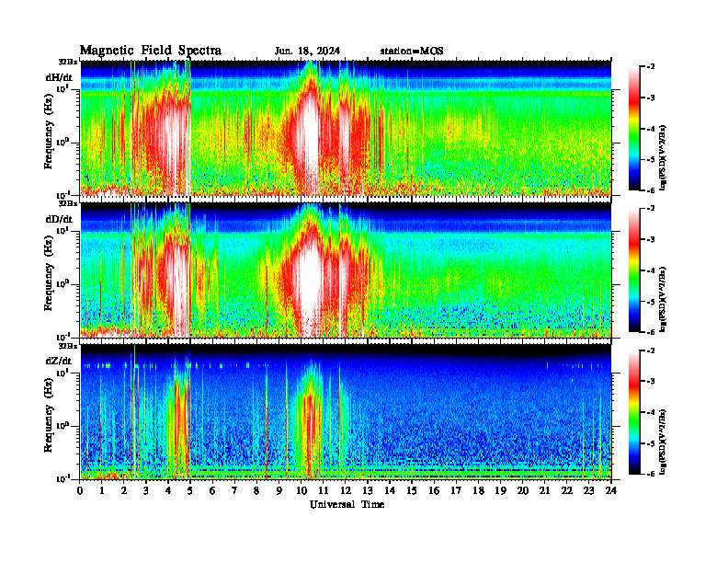
Task: Click hour "12" on Universal Time axis
Action: point(346,491)
